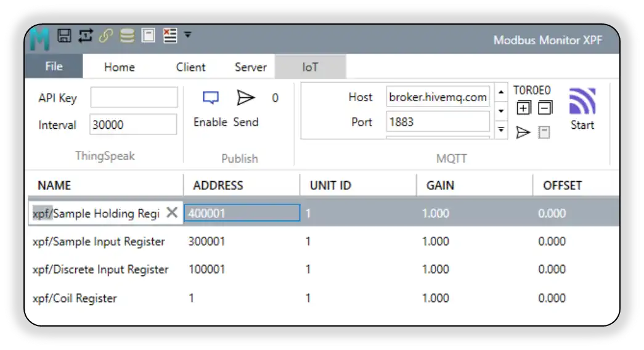
Task: Click the UNIT ID column header
Action: [358, 185]
